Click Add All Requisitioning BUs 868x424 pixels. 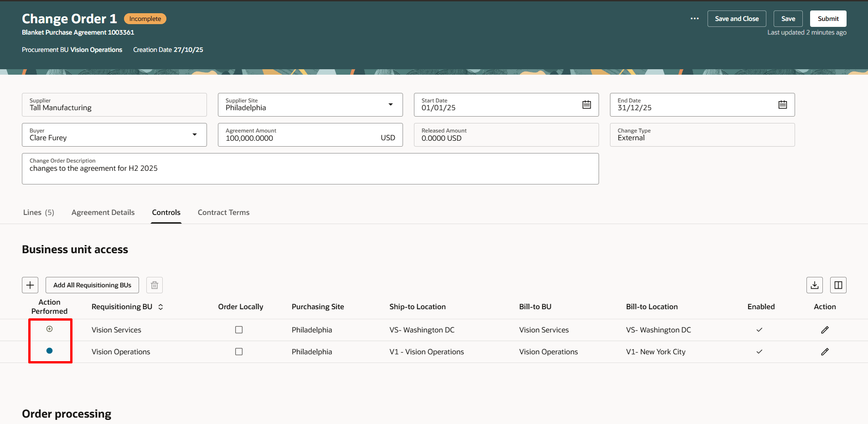[x=92, y=285]
